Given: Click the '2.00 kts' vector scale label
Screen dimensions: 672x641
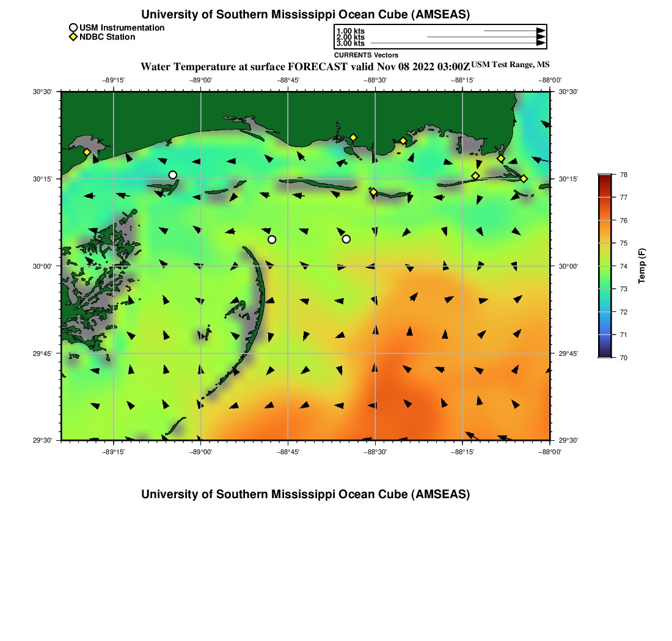Looking at the screenshot, I should pyautogui.click(x=351, y=37).
